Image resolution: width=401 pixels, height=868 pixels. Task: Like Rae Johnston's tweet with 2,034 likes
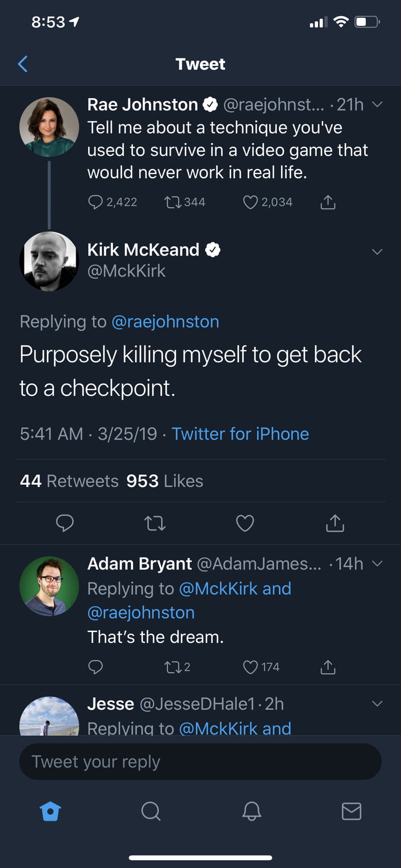click(250, 202)
